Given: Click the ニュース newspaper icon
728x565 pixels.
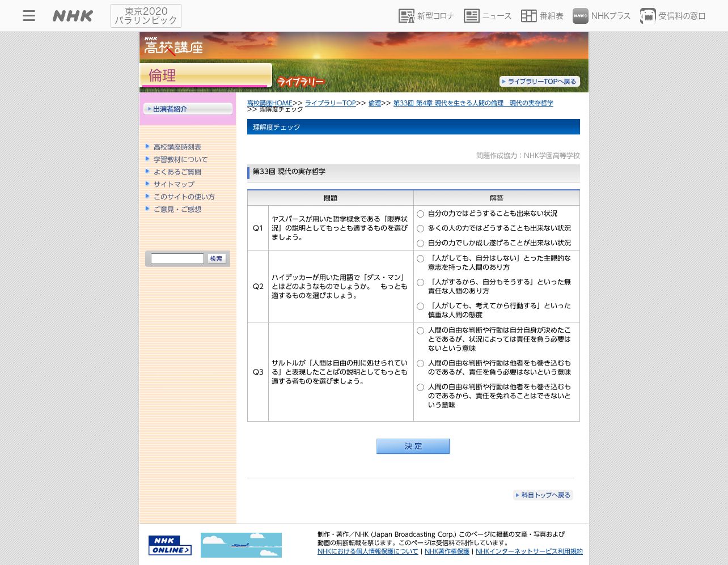Looking at the screenshot, I should pos(472,16).
